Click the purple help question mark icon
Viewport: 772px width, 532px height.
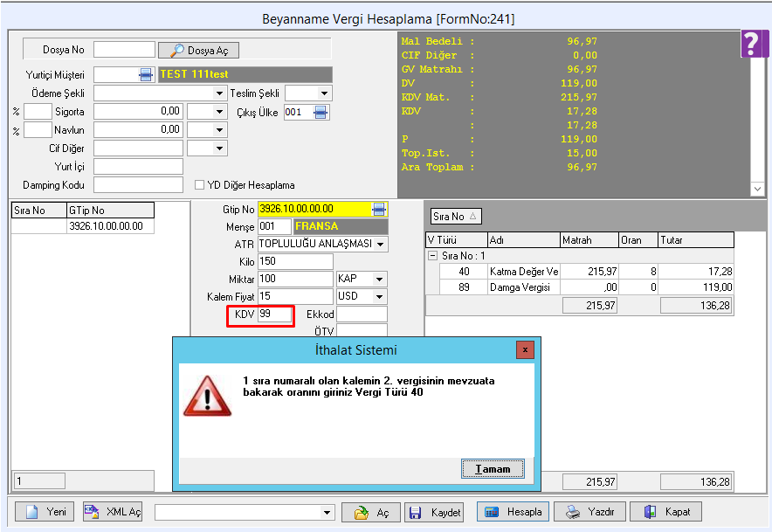click(755, 44)
